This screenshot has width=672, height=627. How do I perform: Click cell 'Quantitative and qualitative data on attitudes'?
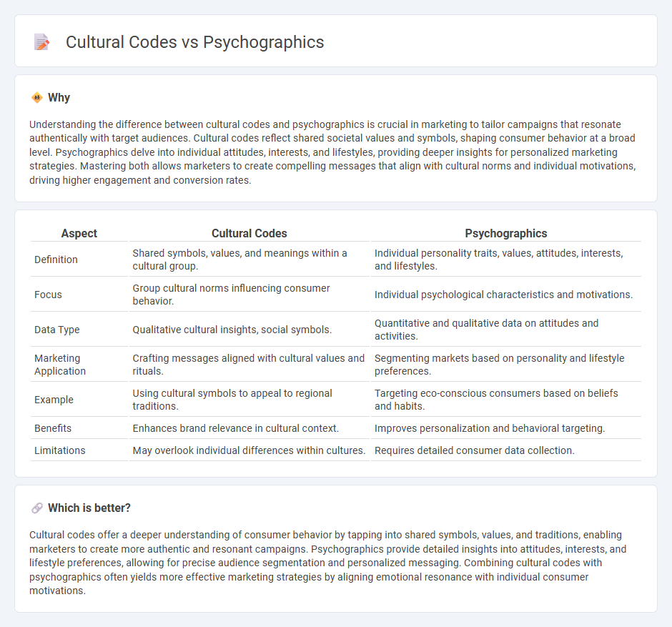click(505, 330)
